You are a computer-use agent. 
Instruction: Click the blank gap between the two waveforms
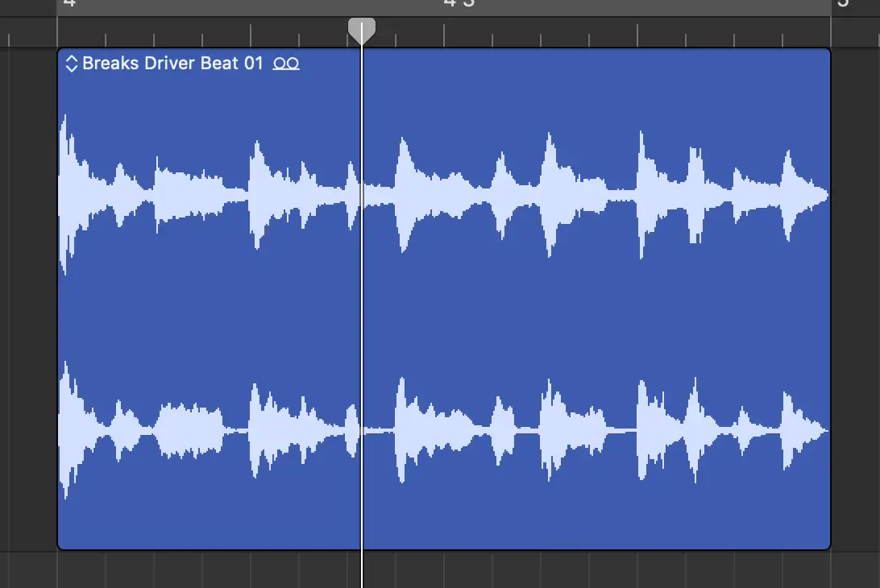(564, 314)
